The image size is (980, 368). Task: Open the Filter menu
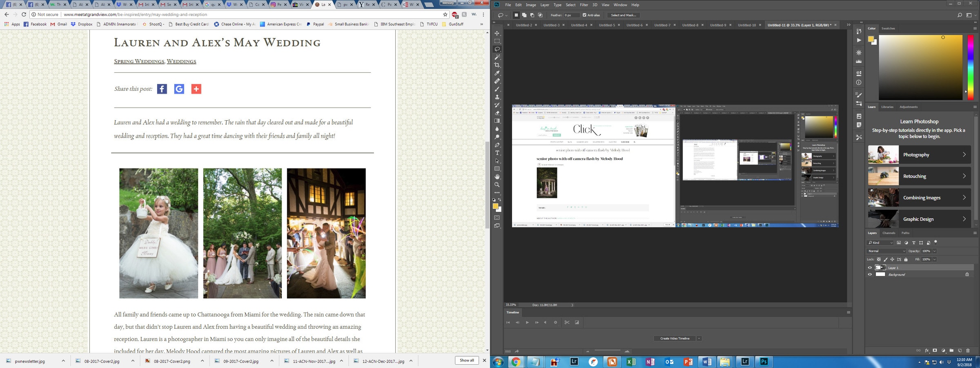(584, 5)
